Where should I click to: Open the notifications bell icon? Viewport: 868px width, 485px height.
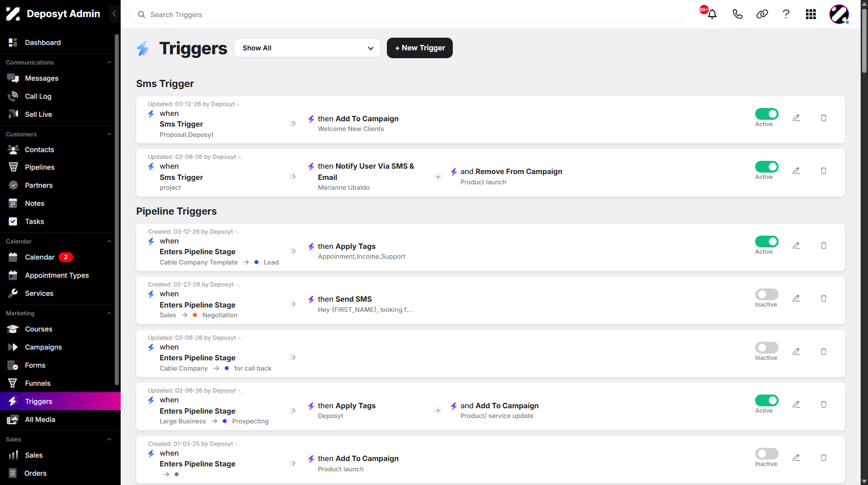tap(712, 14)
